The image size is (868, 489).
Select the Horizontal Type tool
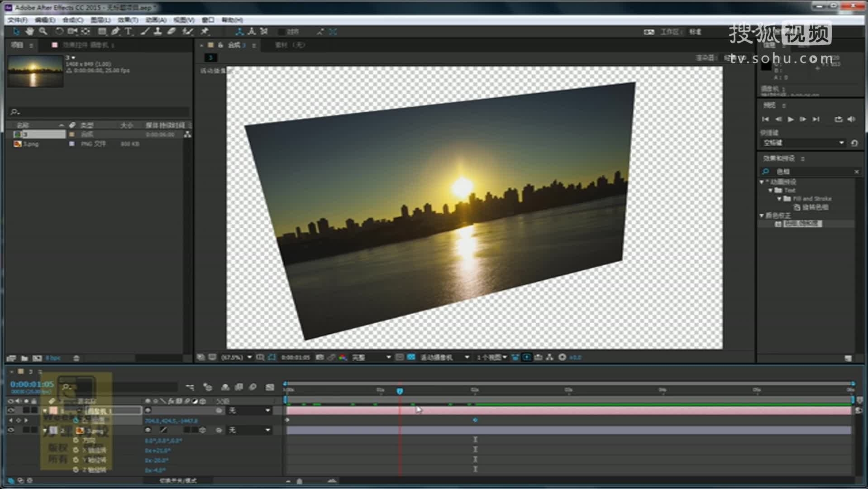click(129, 31)
